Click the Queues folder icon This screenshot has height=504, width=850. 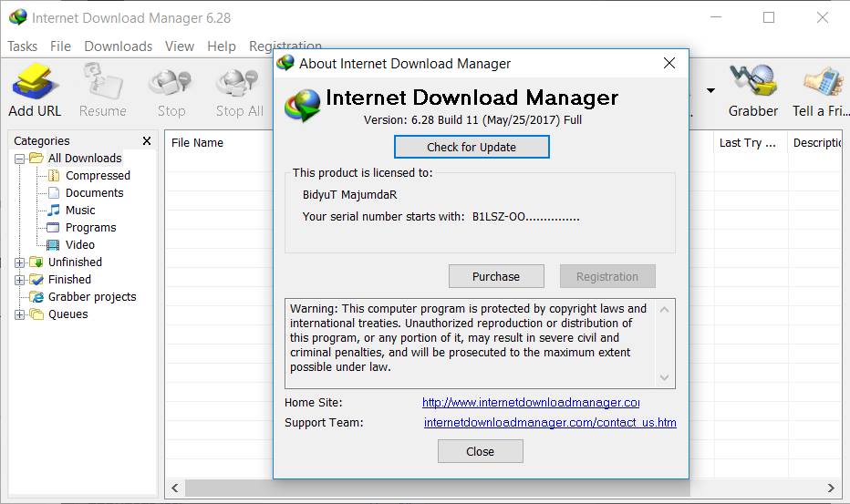point(36,314)
